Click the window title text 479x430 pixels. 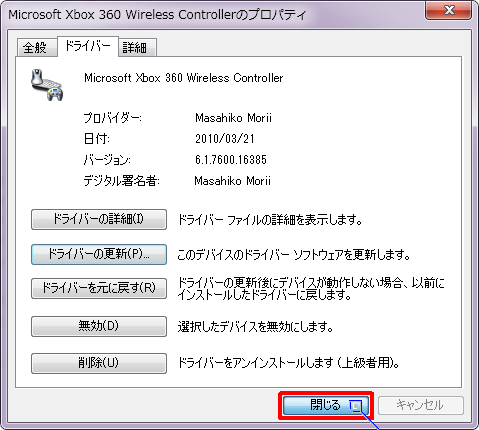(x=157, y=15)
